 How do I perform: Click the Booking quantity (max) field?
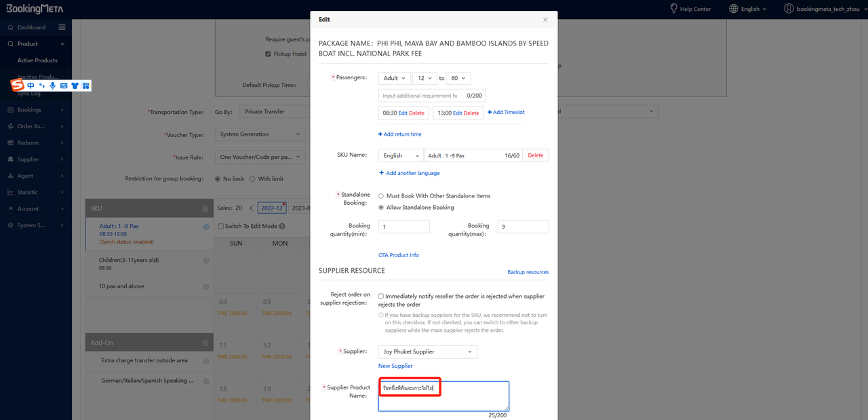(523, 227)
